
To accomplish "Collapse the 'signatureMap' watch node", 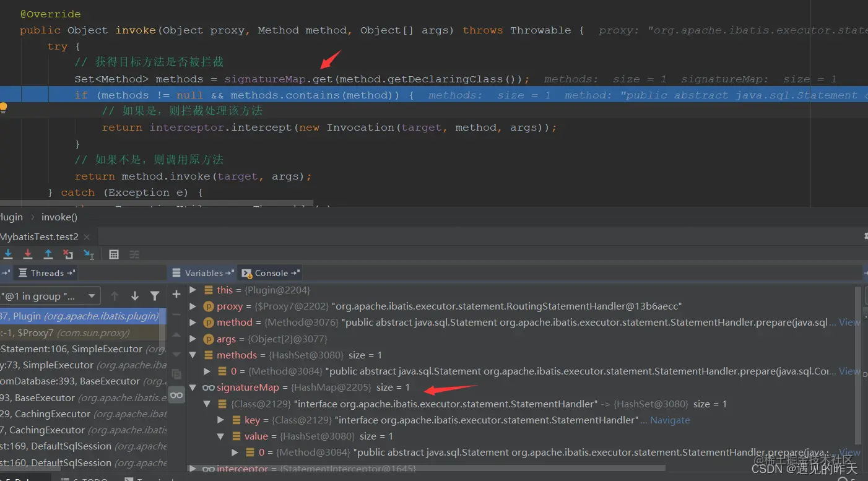I will tap(193, 388).
